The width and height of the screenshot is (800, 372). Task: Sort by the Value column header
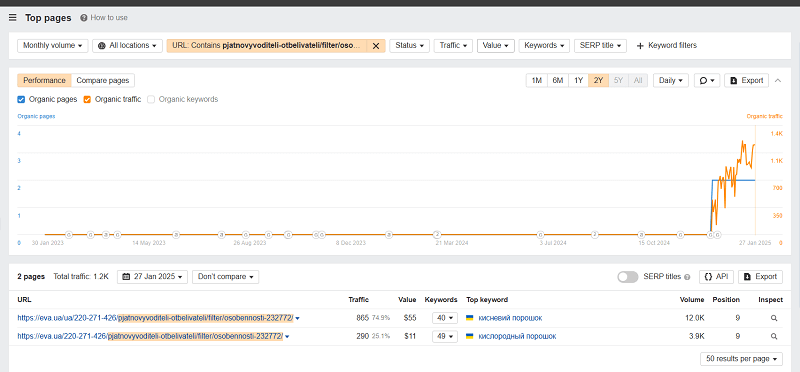click(407, 300)
